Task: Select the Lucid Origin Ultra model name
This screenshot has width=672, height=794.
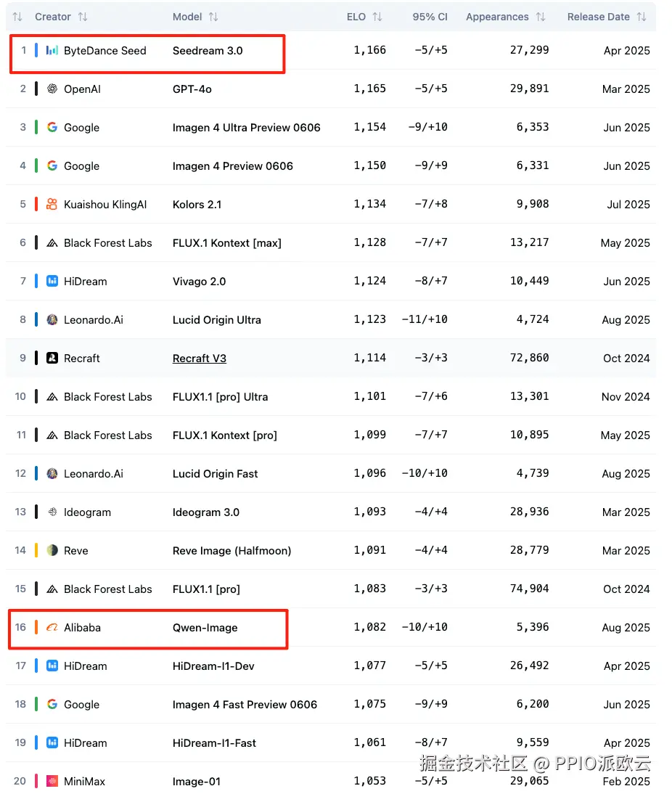Action: [x=217, y=320]
